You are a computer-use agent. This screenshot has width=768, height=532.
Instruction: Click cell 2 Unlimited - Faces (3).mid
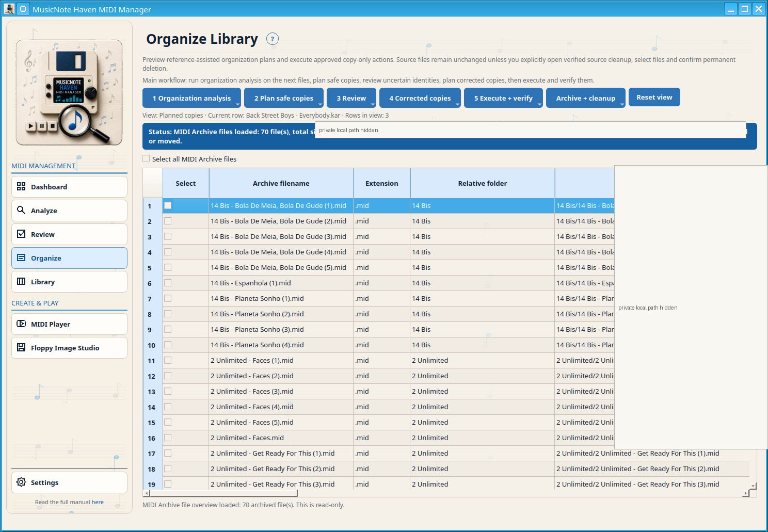[x=281, y=392]
